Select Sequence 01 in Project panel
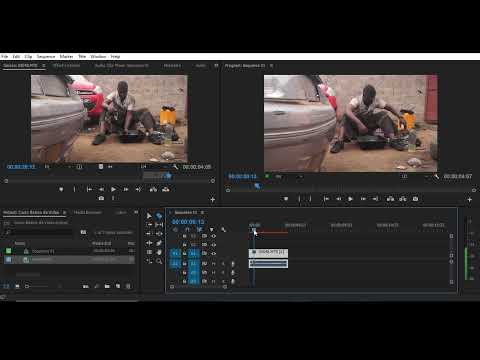Screen dimensions: 480x360 click(x=43, y=251)
